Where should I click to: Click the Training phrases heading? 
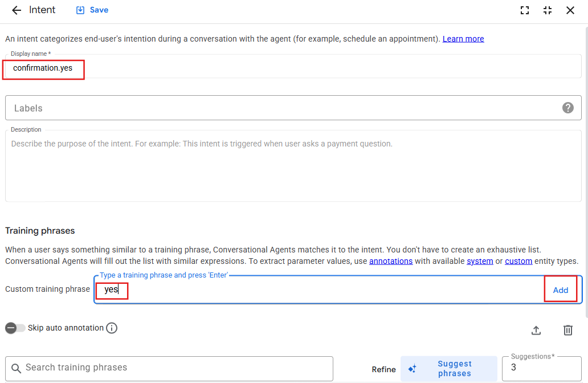(40, 231)
